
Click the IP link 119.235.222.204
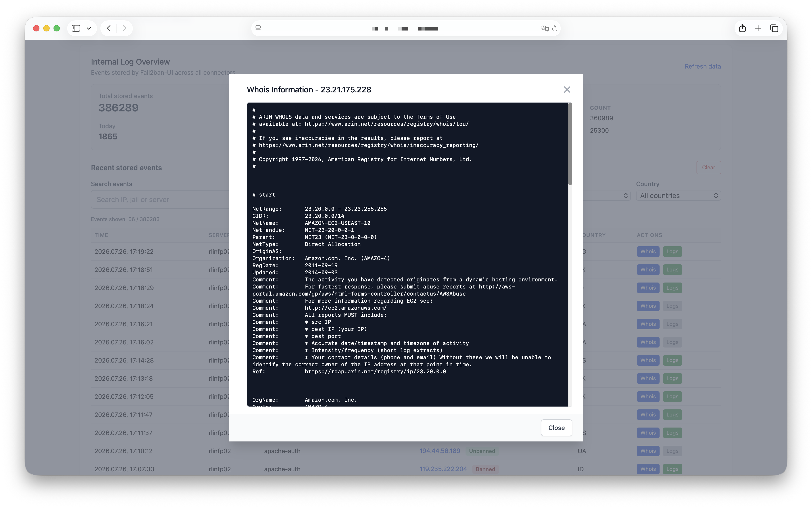[443, 469]
